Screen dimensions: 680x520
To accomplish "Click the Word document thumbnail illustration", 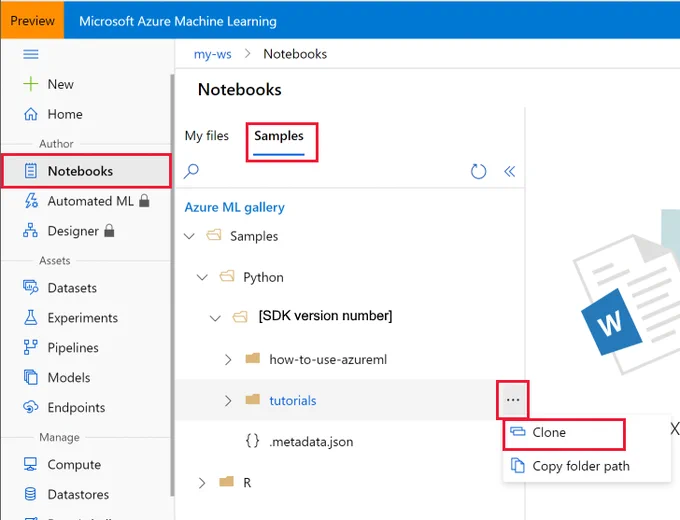I will pos(626,303).
